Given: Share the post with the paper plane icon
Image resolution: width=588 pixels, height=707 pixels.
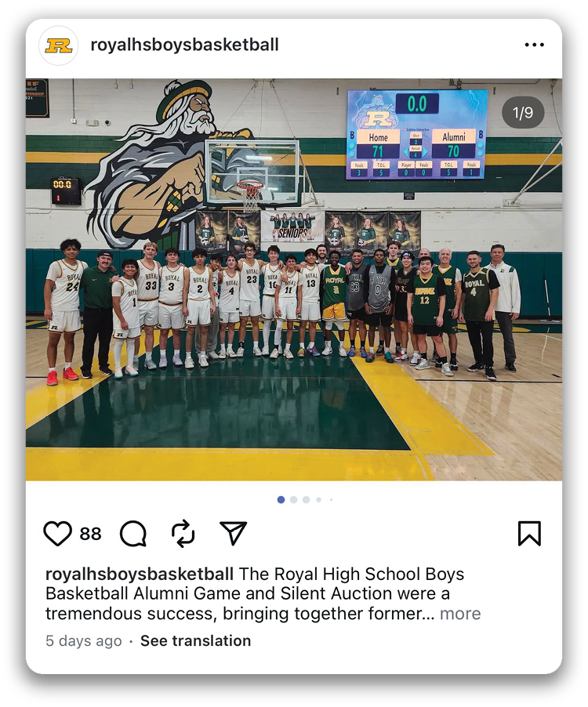Looking at the screenshot, I should [233, 533].
